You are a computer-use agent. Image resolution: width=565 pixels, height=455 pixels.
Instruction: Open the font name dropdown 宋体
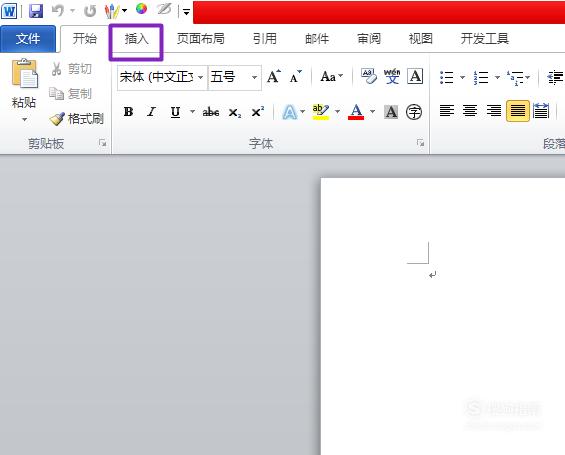(200, 77)
